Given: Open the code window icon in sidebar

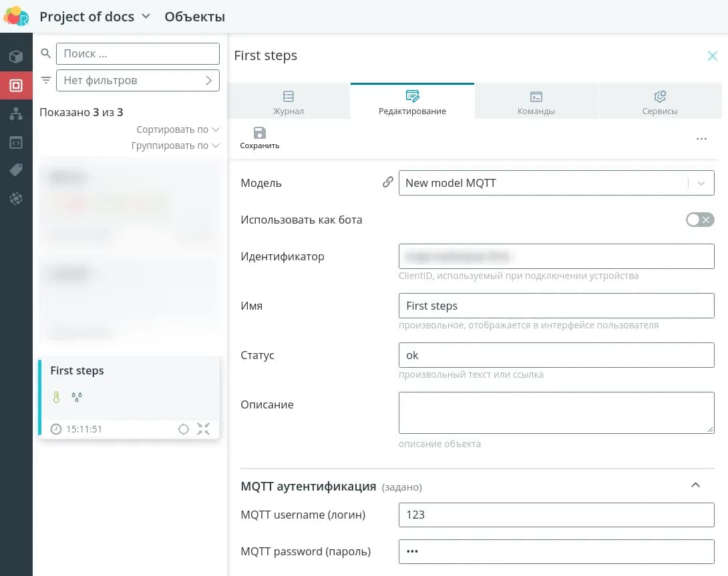Looking at the screenshot, I should 16,142.
